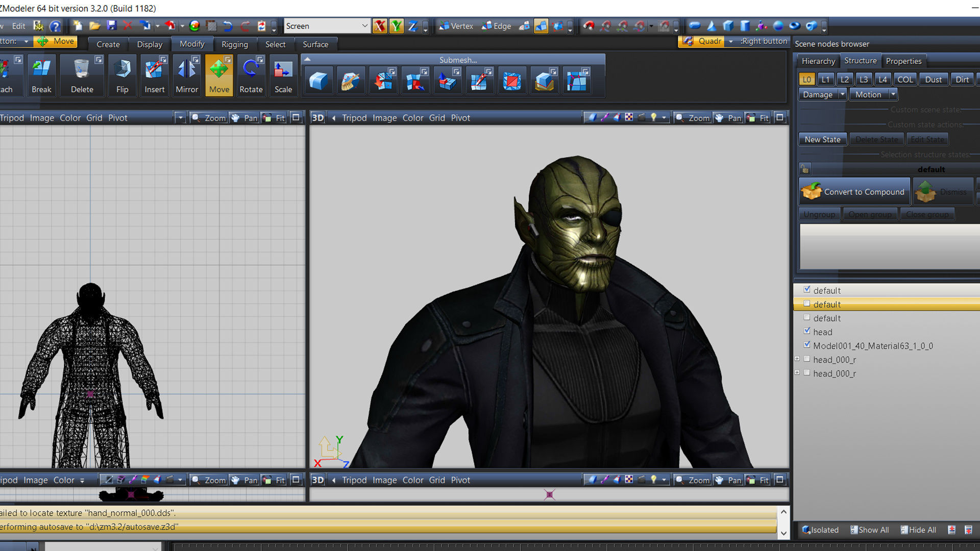
Task: Activate the Mirror tool
Action: [x=187, y=76]
